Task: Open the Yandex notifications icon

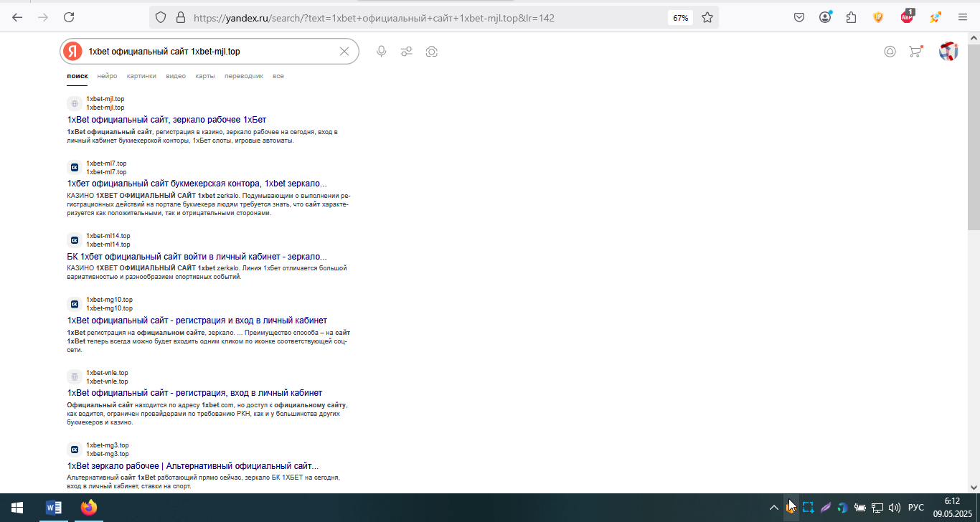Action: click(890, 52)
